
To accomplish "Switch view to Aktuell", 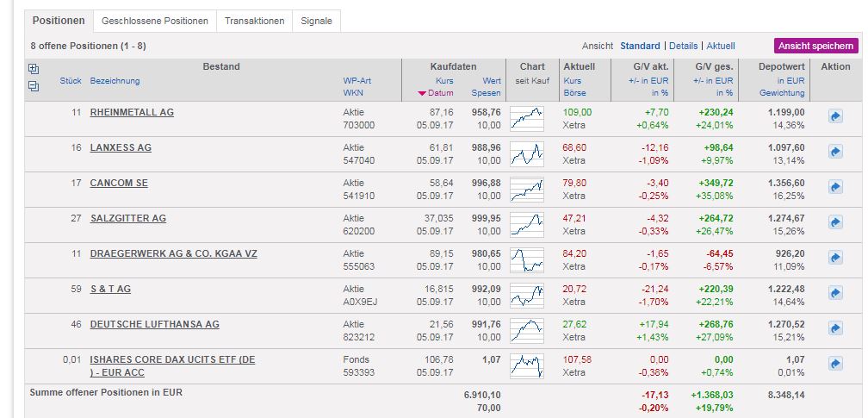I will 721,47.
